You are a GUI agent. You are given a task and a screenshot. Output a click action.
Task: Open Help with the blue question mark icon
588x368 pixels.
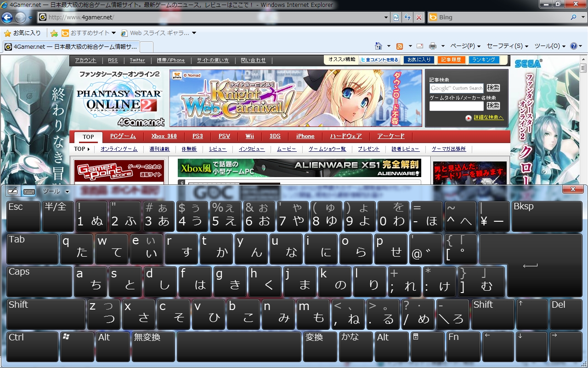[x=573, y=46]
